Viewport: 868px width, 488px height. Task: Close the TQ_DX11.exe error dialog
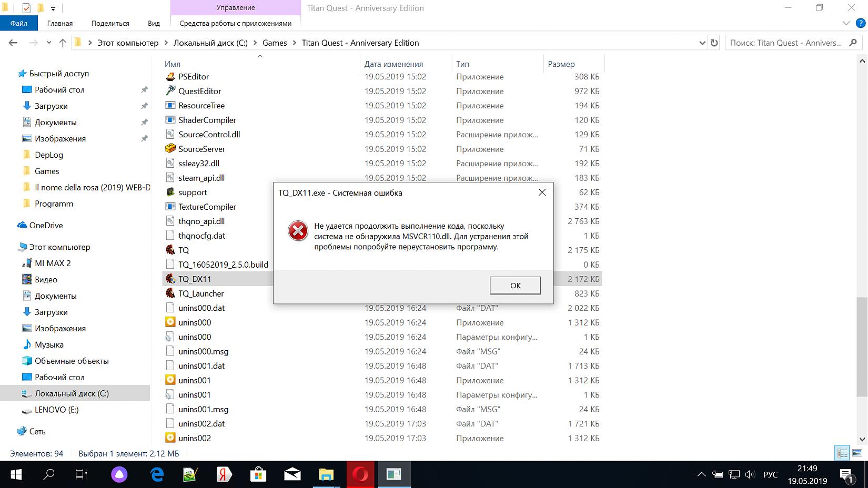pos(542,192)
